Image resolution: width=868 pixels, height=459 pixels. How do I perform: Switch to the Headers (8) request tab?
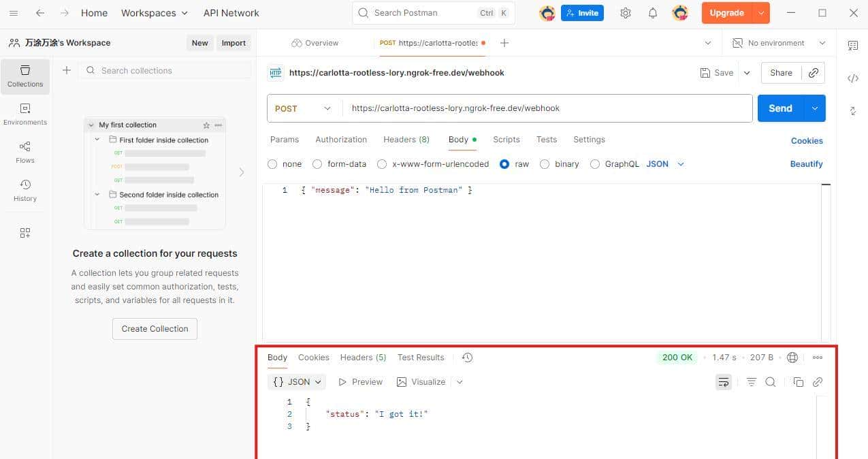(x=406, y=140)
